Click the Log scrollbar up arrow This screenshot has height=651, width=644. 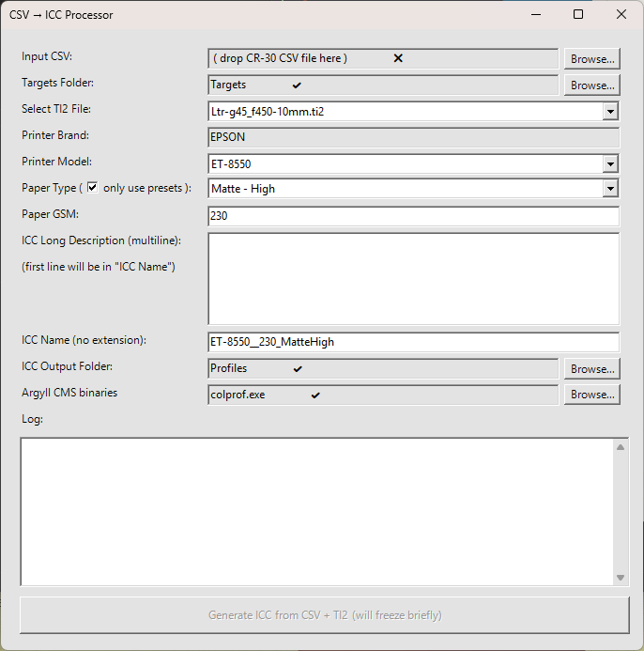[x=621, y=447]
